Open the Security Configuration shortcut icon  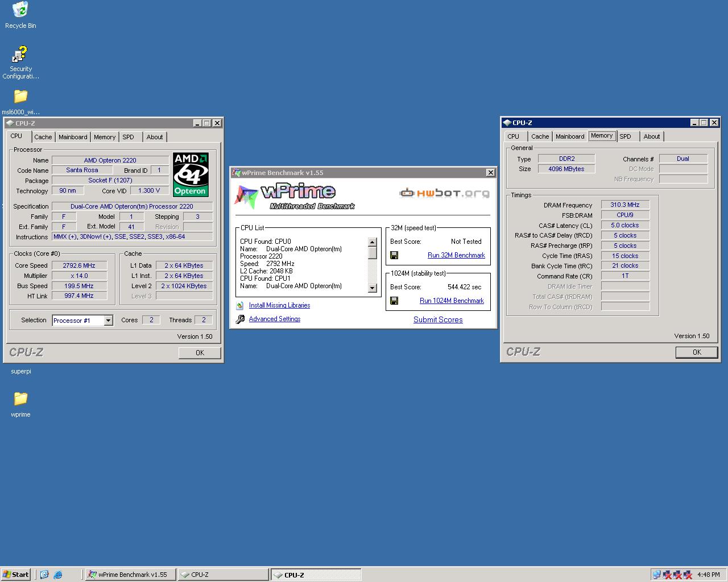(x=20, y=54)
